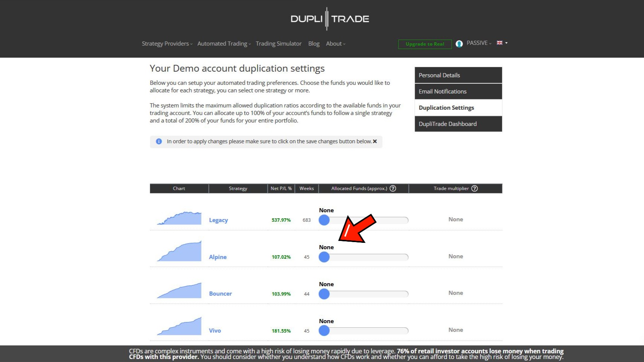The image size is (644, 362).
Task: Open the user profile avatar icon
Action: (459, 44)
